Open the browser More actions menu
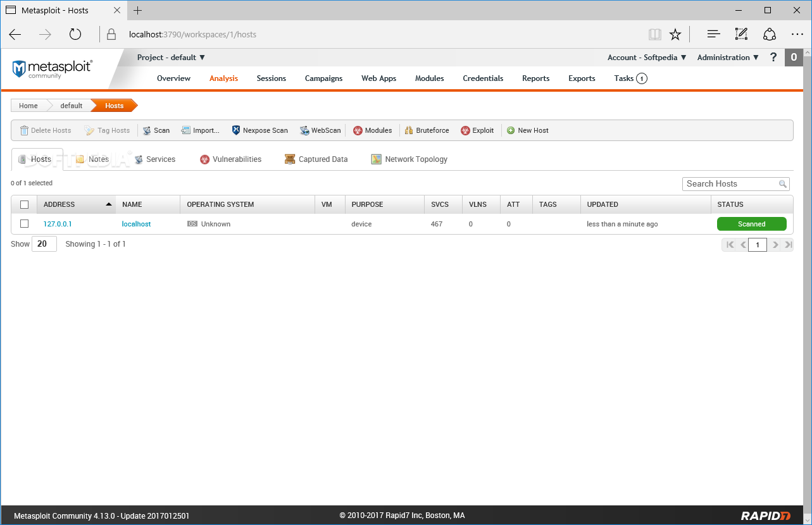The image size is (812, 525). pyautogui.click(x=797, y=34)
